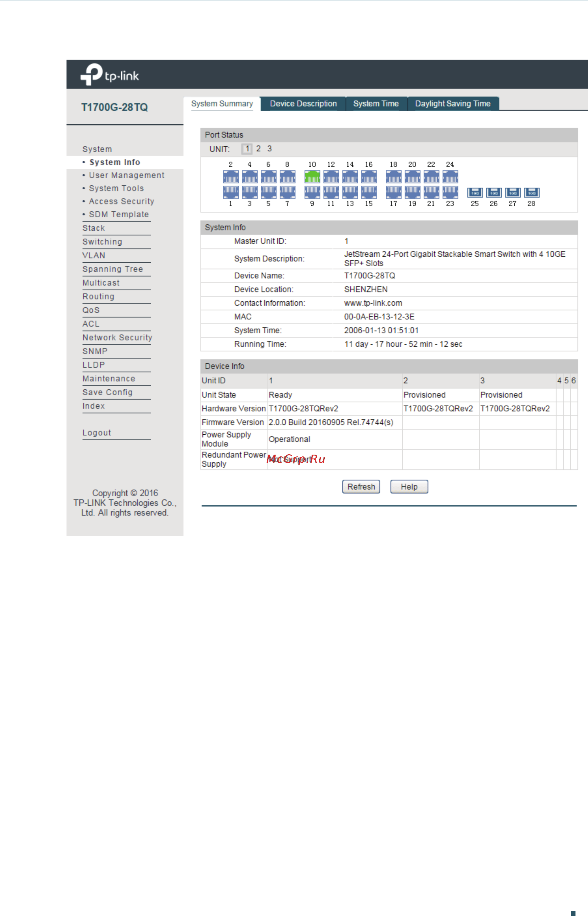588x917 pixels.
Task: Open the System Summary tab
Action: 222,104
